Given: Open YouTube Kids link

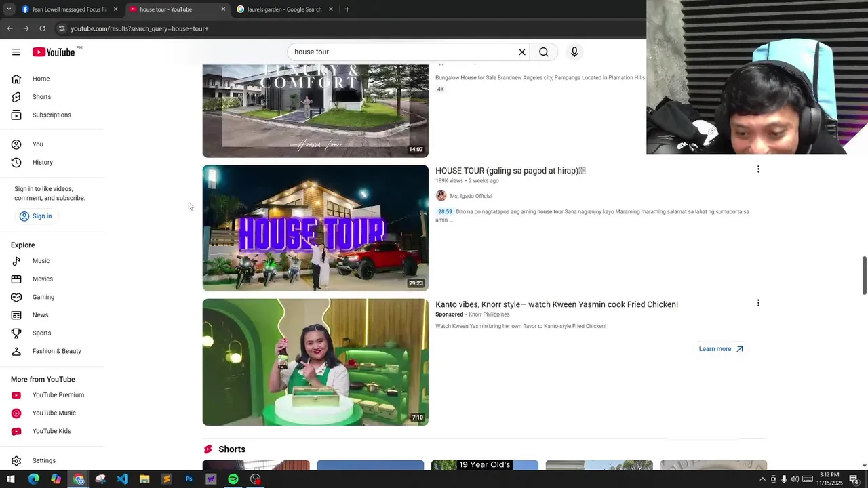Looking at the screenshot, I should 52,431.
